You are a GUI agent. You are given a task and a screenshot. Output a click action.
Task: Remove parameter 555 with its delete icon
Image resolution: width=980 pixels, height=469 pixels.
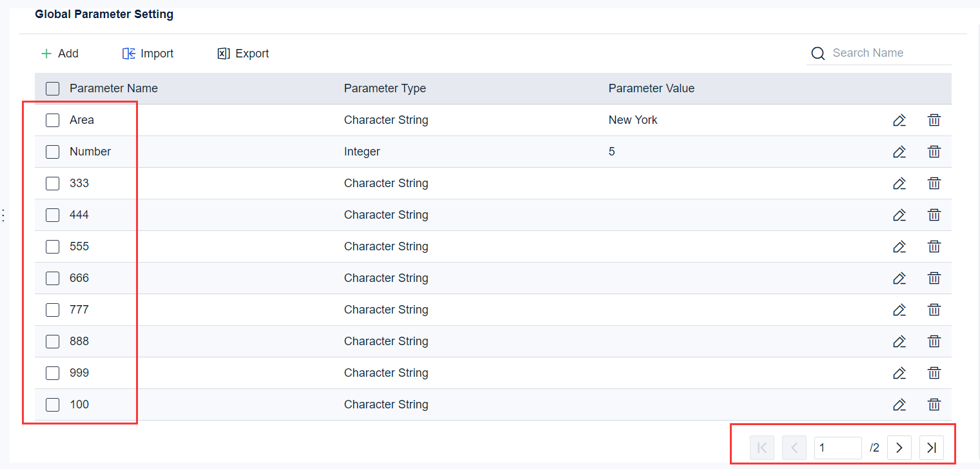[934, 246]
